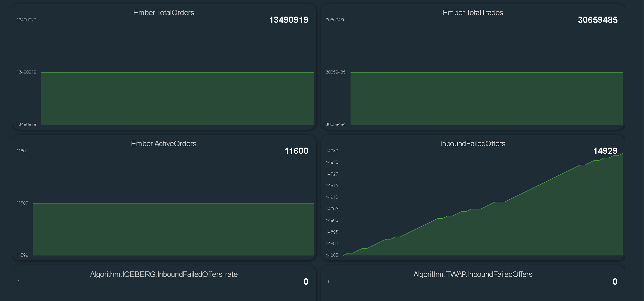Viewport: 644px width, 301px height.
Task: Click the Algorithm.TWAP.InboundFailedOffers title
Action: click(473, 274)
